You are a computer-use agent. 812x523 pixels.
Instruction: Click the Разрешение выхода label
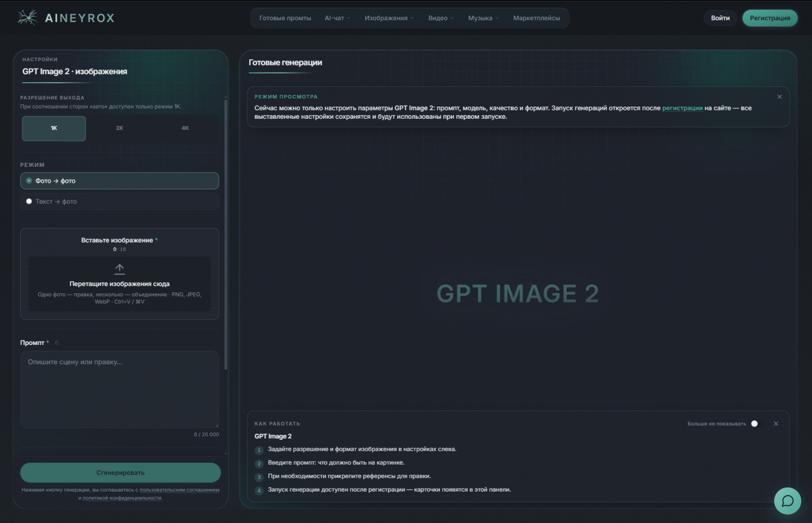pyautogui.click(x=52, y=98)
